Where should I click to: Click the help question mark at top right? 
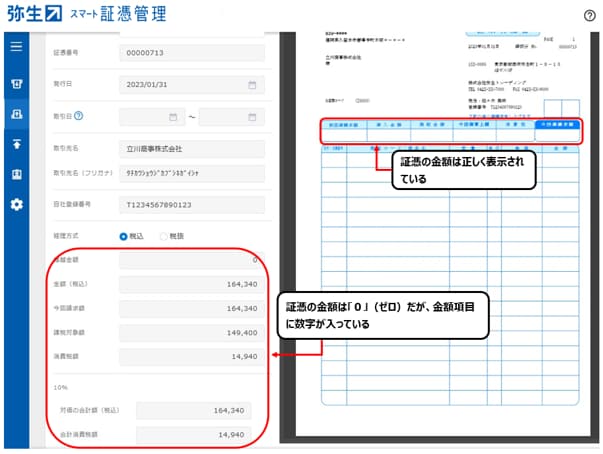click(589, 15)
